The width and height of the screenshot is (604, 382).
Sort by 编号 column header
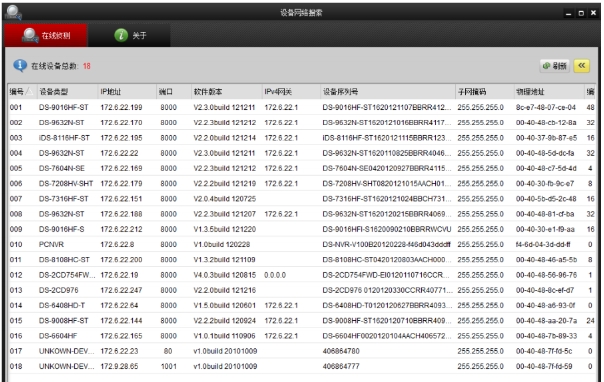[x=21, y=92]
